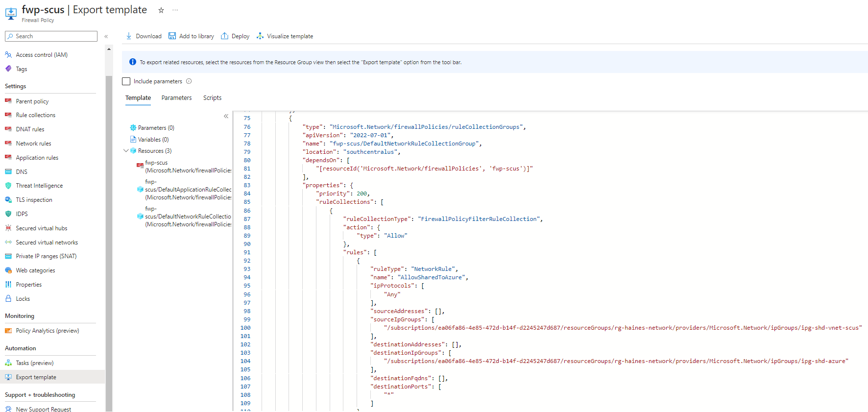
Task: Click the ipg-shd-azure destination IP group path
Action: tap(616, 361)
